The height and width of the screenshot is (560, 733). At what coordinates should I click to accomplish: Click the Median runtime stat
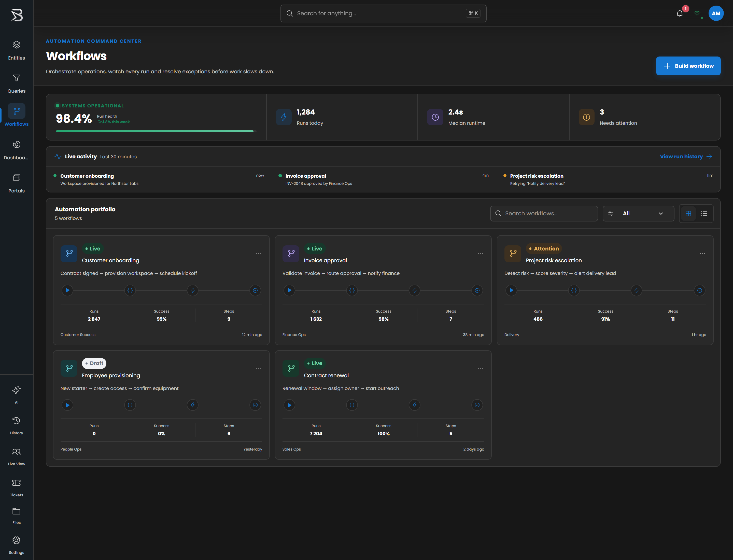coord(493,117)
